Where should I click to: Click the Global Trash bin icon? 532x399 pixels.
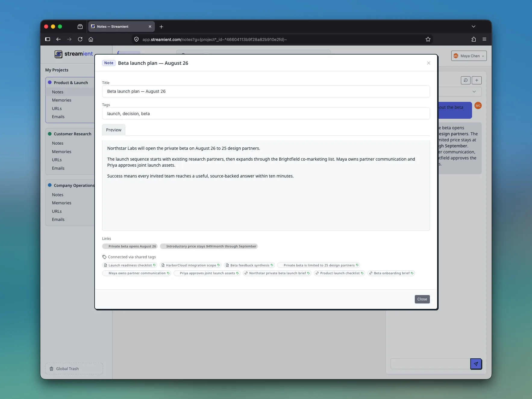pos(52,369)
